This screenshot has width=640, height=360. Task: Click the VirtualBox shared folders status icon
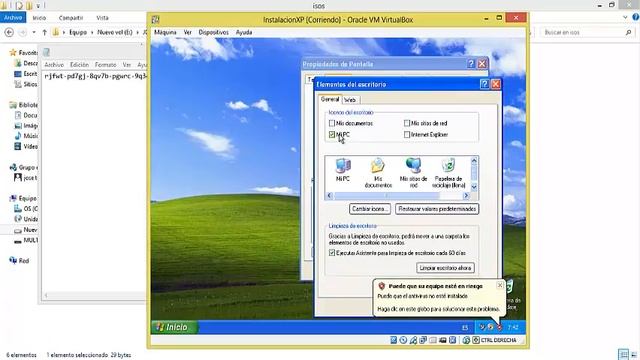click(x=423, y=340)
